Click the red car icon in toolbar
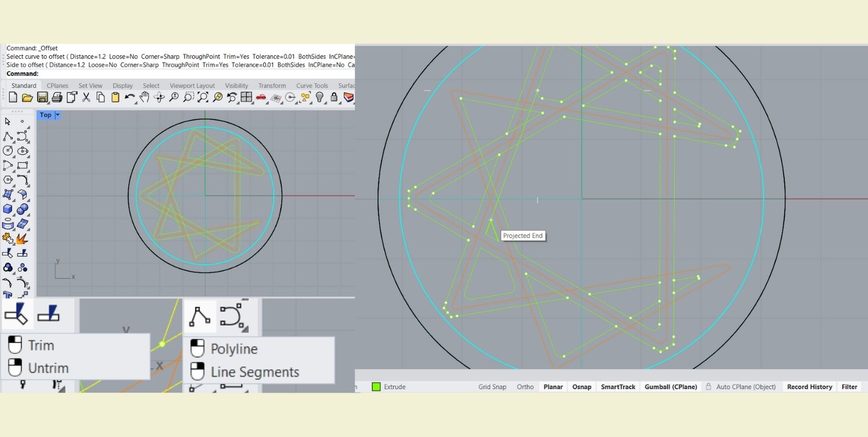This screenshot has height=437, width=868. [261, 98]
